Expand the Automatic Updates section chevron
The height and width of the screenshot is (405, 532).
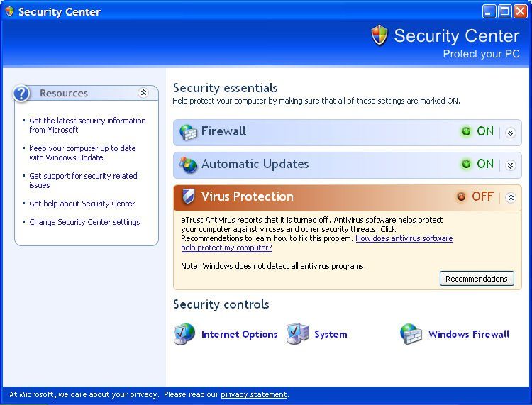click(510, 165)
